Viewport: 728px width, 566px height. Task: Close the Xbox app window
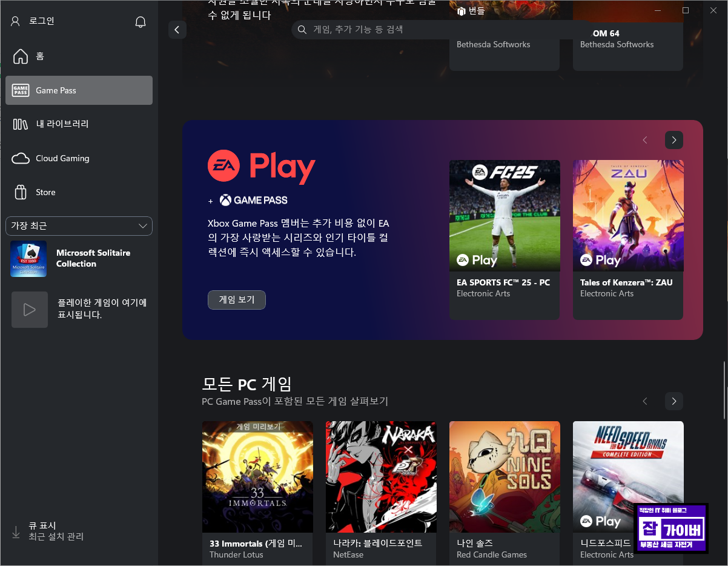click(x=713, y=10)
